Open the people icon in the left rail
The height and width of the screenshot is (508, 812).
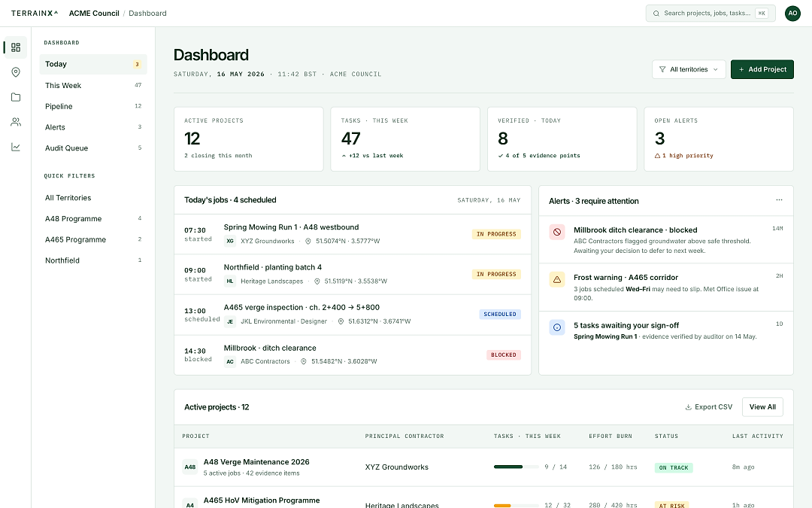16,122
